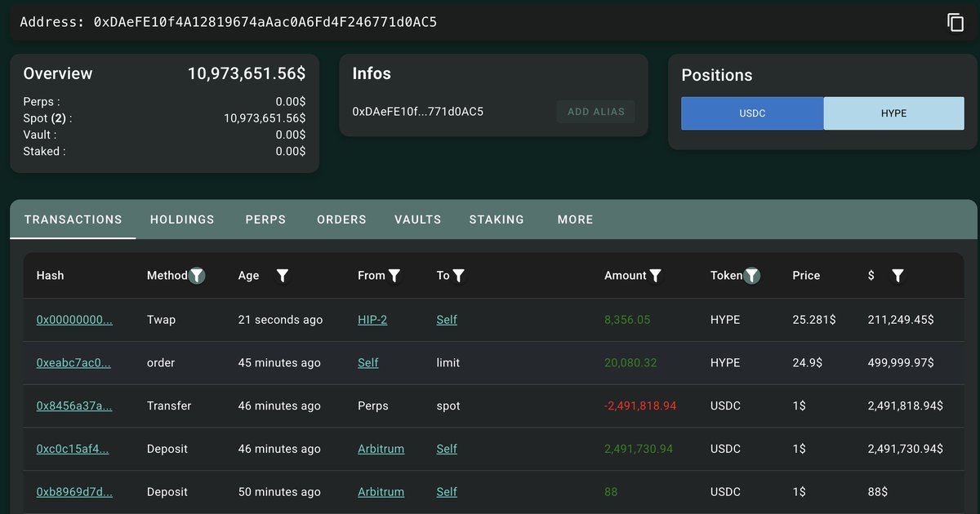Open Twap transaction hash 0x00000000...

pos(74,320)
